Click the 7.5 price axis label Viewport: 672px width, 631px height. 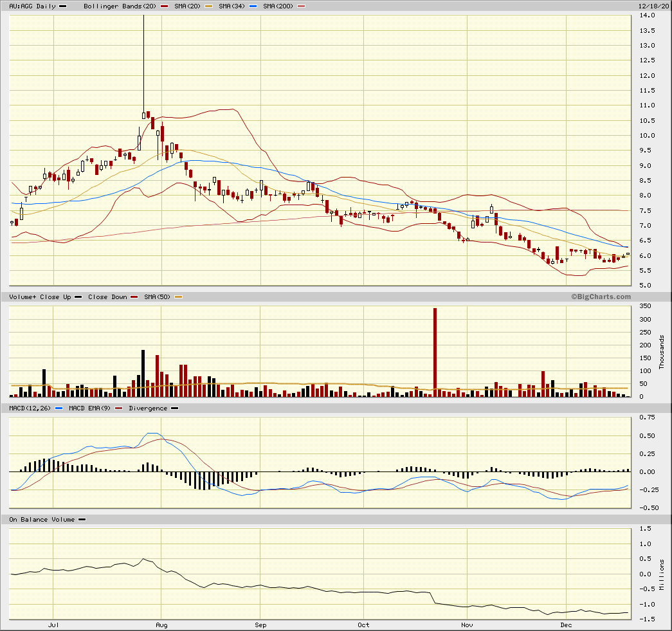tap(645, 211)
